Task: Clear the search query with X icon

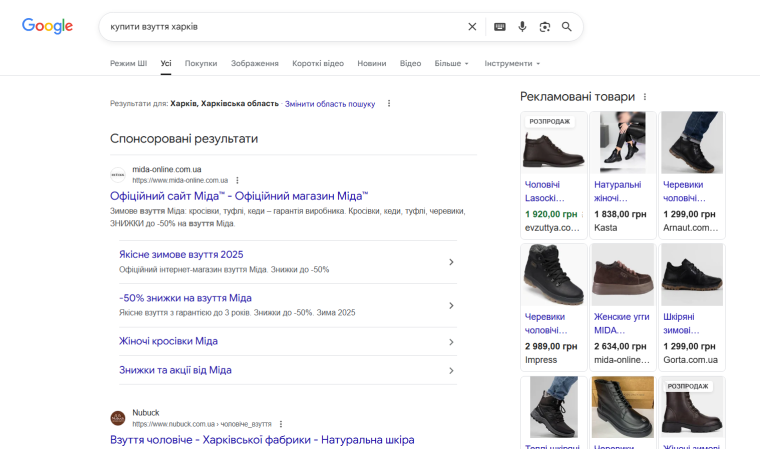Action: [x=472, y=27]
